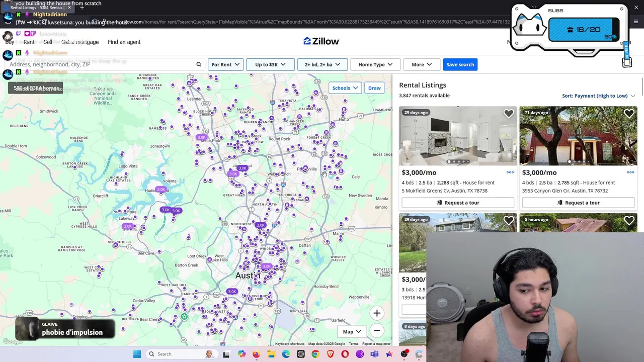Click the Save search button
This screenshot has width=644, height=362.
pos(460,64)
